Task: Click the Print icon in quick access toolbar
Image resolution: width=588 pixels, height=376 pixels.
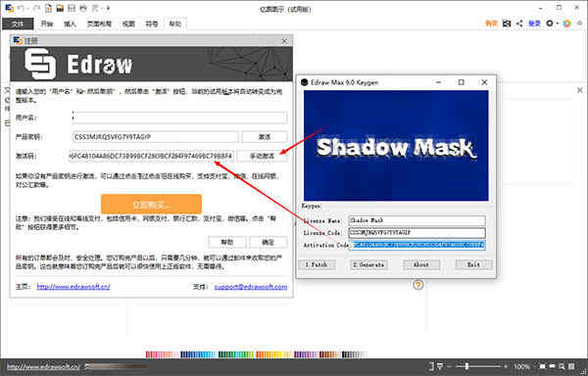Action: point(83,8)
